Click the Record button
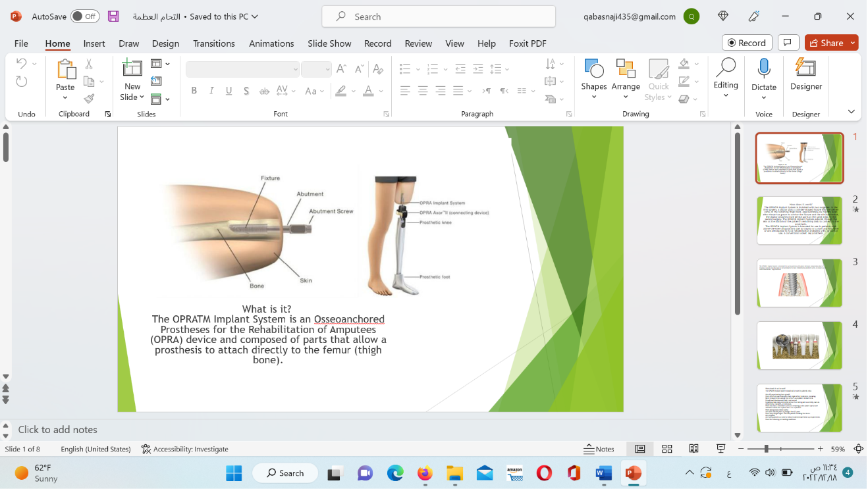Viewport: 868px width, 491px height. click(x=747, y=43)
